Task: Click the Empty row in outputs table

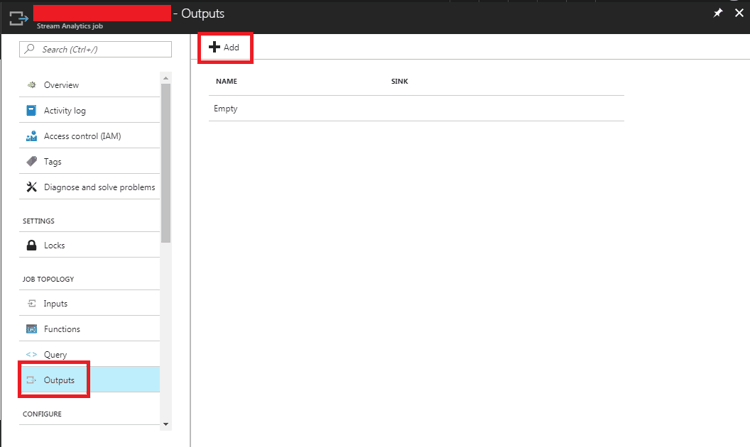Action: tap(416, 109)
